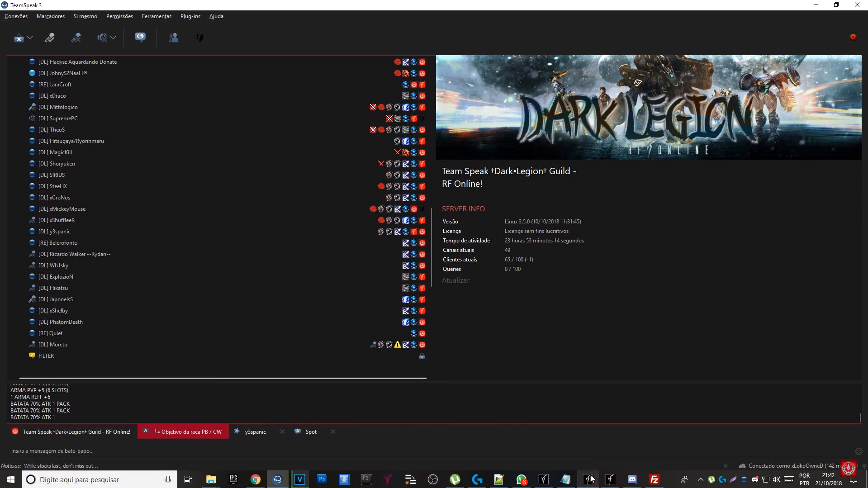Click the Dark Legion banner image
The height and width of the screenshot is (488, 868).
click(x=649, y=107)
